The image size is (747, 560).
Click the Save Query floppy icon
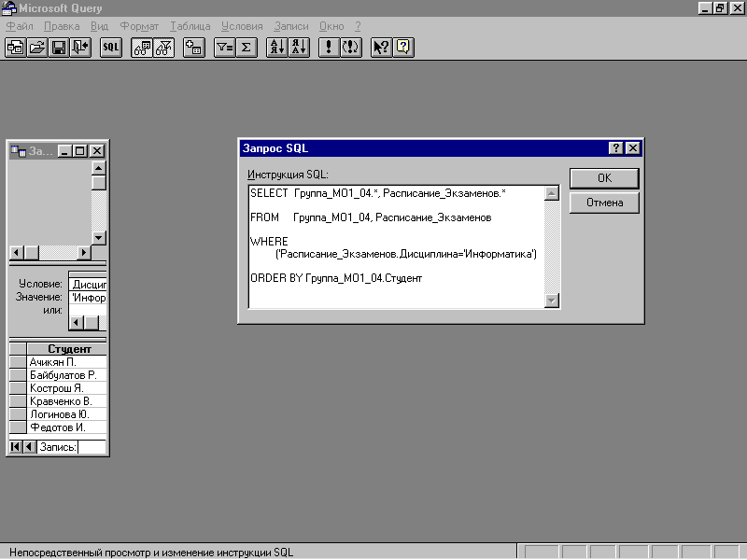pyautogui.click(x=59, y=48)
